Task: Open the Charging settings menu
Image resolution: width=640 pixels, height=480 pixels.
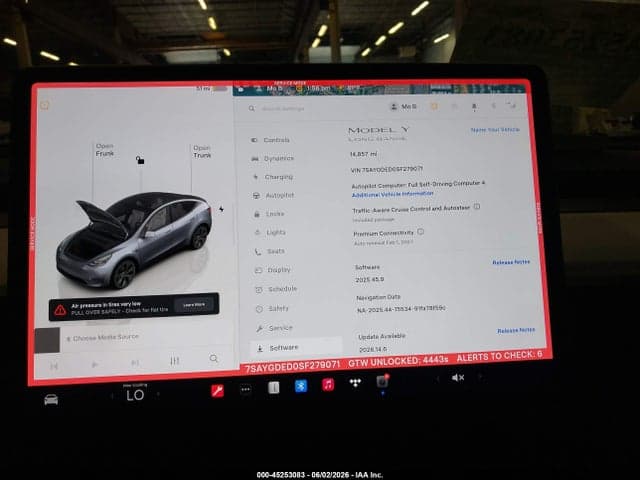Action: click(273, 177)
